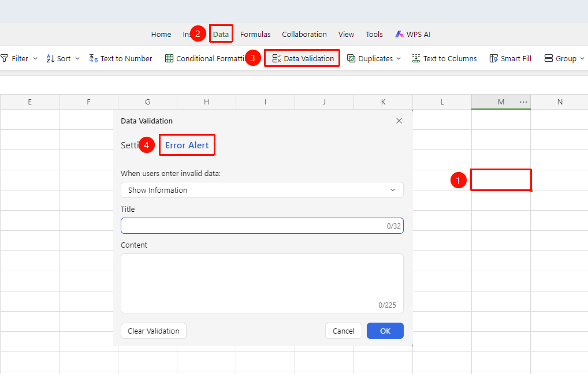
Task: Click the Text to Number icon
Action: [x=94, y=58]
